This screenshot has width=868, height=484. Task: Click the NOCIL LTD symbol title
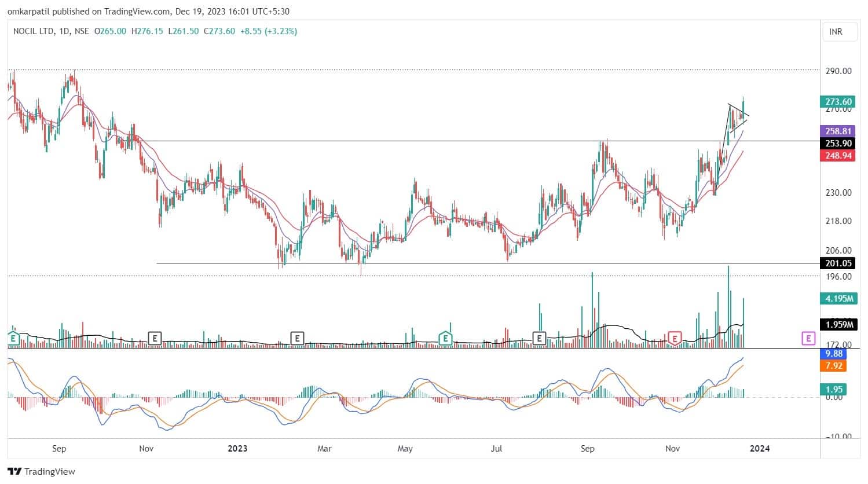[x=34, y=31]
